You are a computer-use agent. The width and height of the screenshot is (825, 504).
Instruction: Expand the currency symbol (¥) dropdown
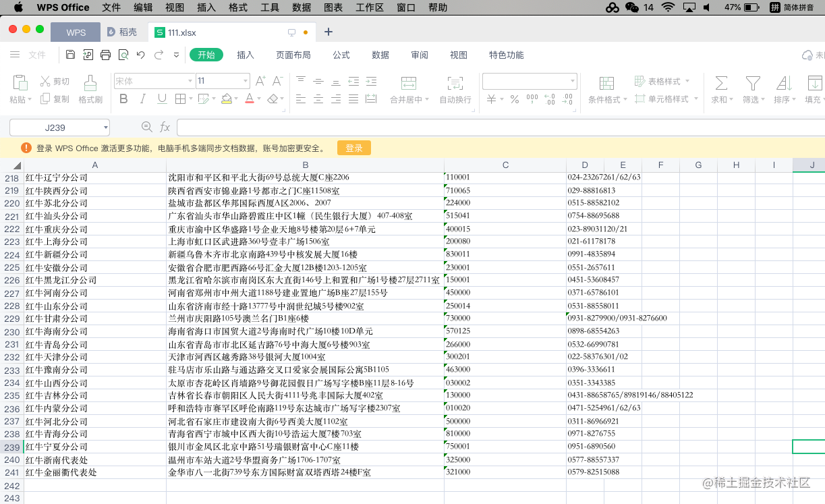pyautogui.click(x=501, y=100)
